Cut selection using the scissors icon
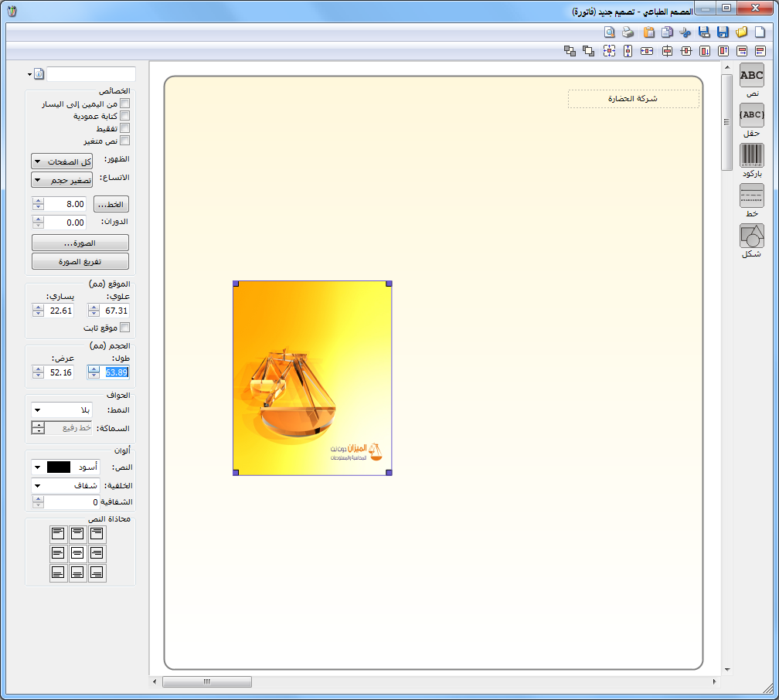Viewport: 779px width, 700px height. tap(685, 32)
